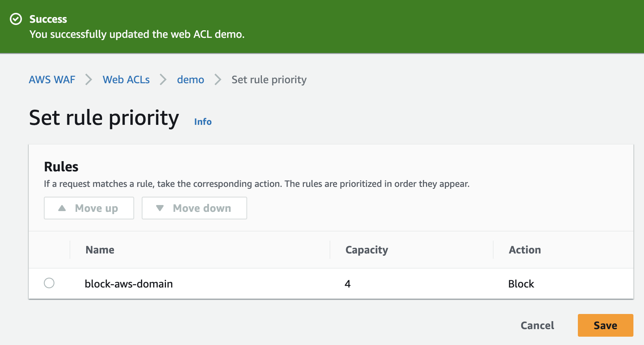Open the Info link beside page title
The height and width of the screenshot is (345, 644).
[203, 122]
